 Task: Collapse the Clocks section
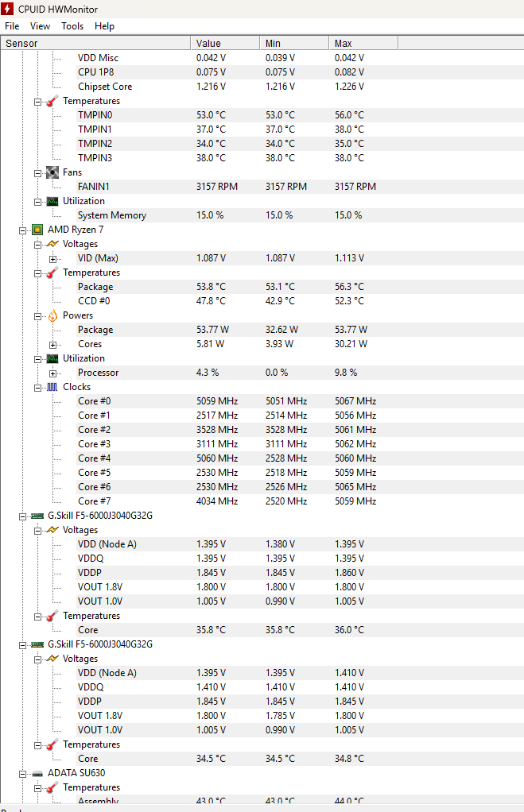[x=37, y=387]
